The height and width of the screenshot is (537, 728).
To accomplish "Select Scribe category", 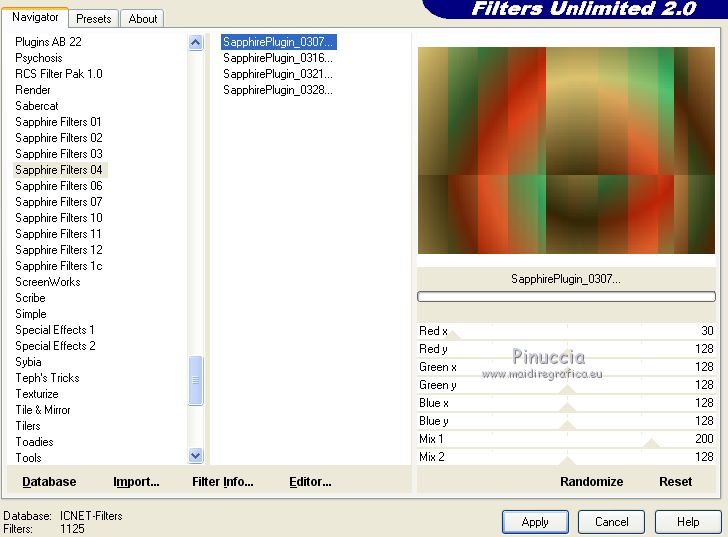I will point(30,298).
